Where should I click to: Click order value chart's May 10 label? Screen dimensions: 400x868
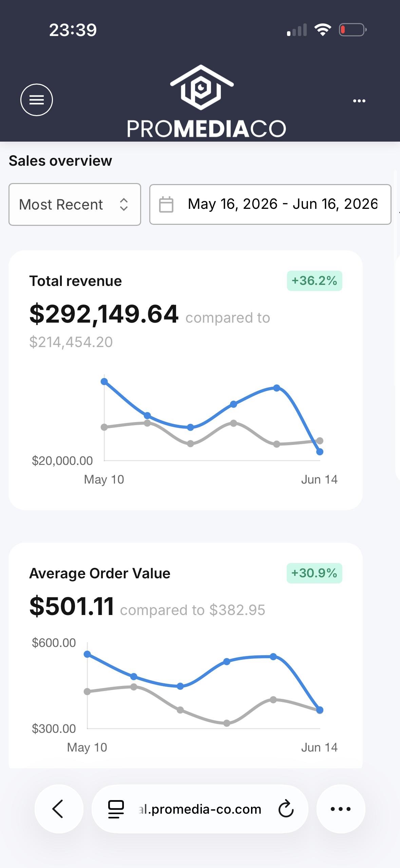(x=87, y=747)
